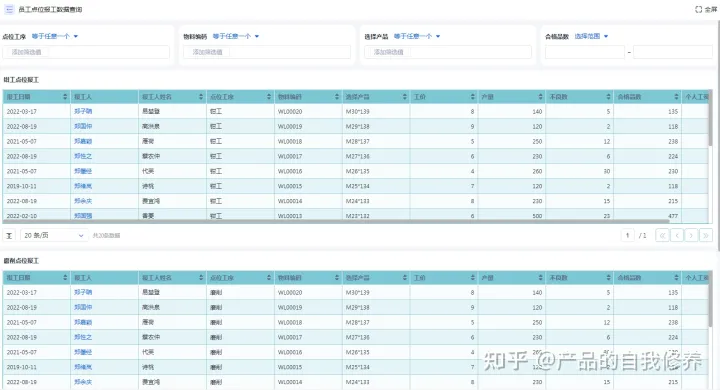Sort lower table by 报工人姓名 column
This screenshot has width=720, height=390.
201,277
